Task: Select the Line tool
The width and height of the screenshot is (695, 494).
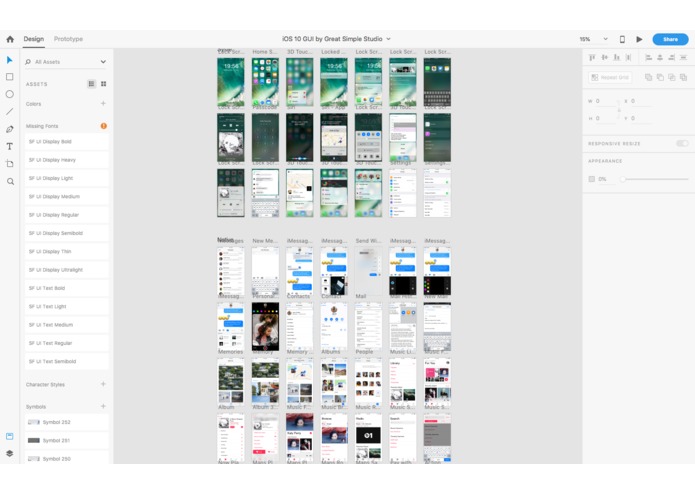Action: [9, 112]
